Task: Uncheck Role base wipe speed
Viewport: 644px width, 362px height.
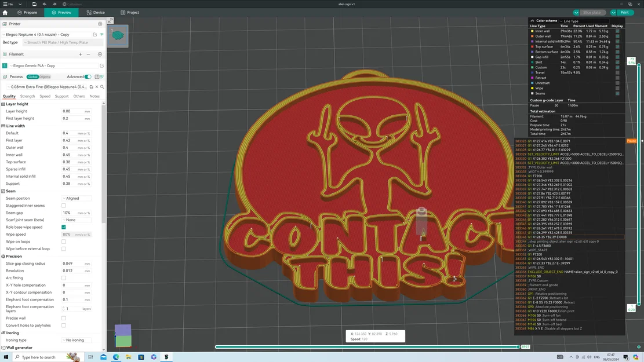Action: point(64,228)
